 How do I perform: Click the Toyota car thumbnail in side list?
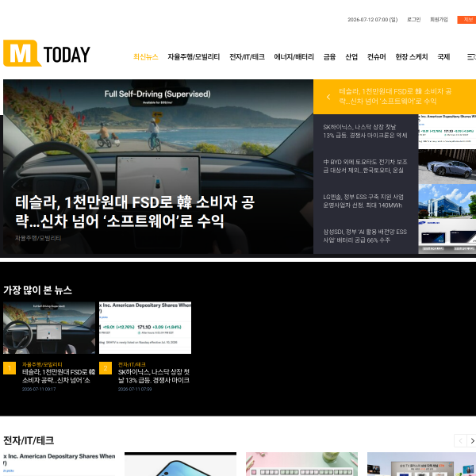pyautogui.click(x=447, y=167)
